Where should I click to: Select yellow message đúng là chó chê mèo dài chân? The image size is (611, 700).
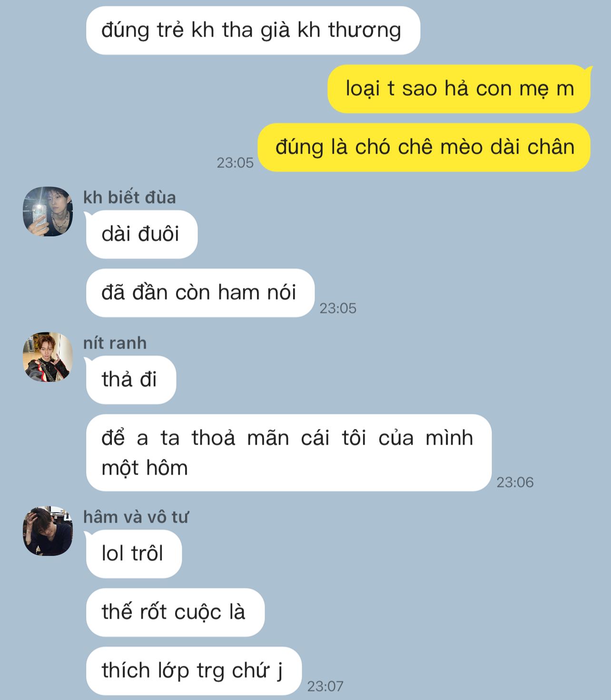(424, 147)
